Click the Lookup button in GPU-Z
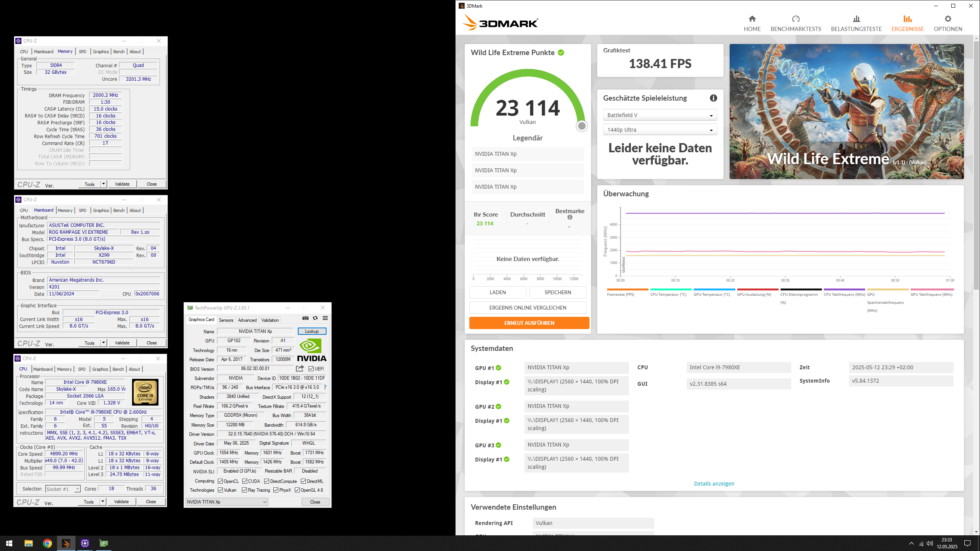 coord(312,331)
